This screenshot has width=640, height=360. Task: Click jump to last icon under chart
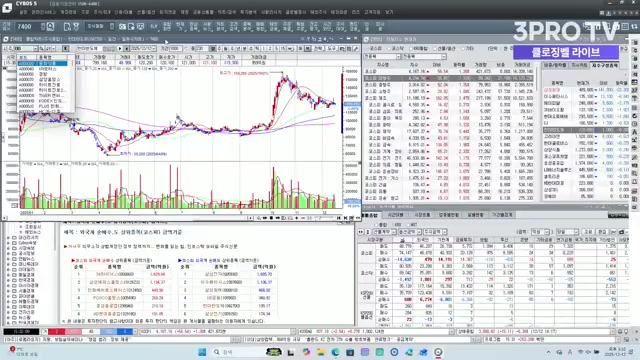point(346,218)
